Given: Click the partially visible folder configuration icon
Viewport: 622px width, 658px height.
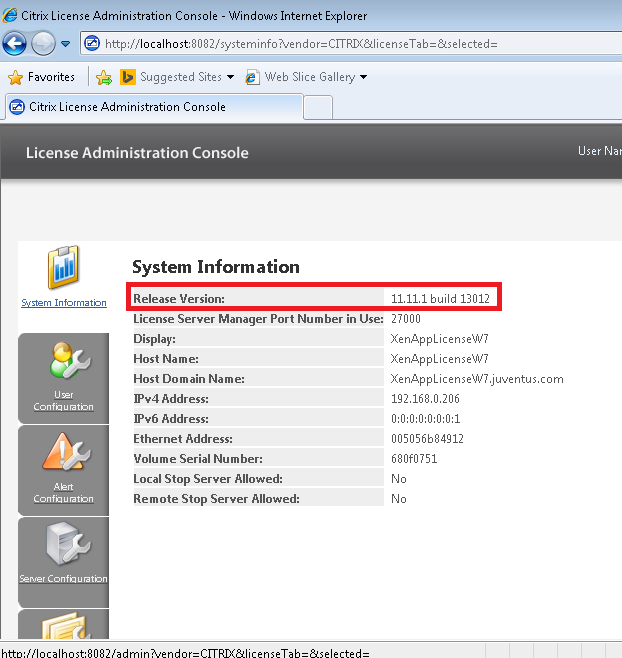Looking at the screenshot, I should pyautogui.click(x=66, y=626).
